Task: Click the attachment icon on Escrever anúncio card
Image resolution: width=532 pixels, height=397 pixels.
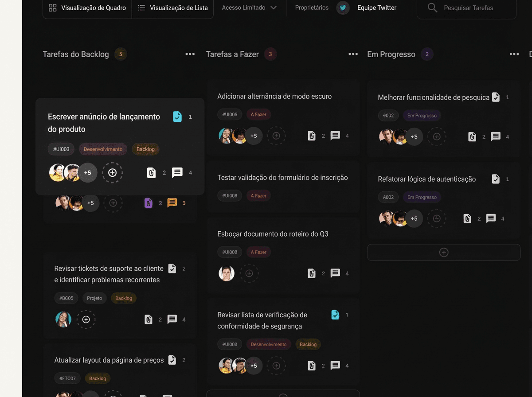Action: (x=150, y=173)
